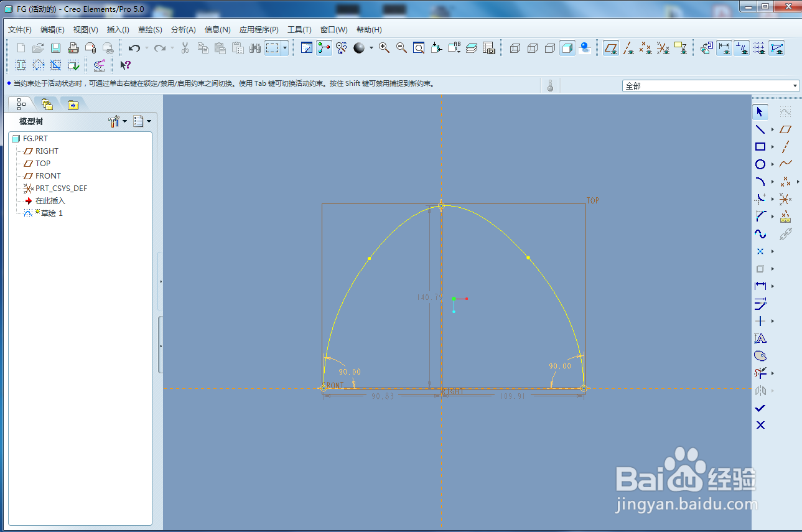Select FG.PRT in the model tree
Screen dimensions: 802x532
[30, 139]
